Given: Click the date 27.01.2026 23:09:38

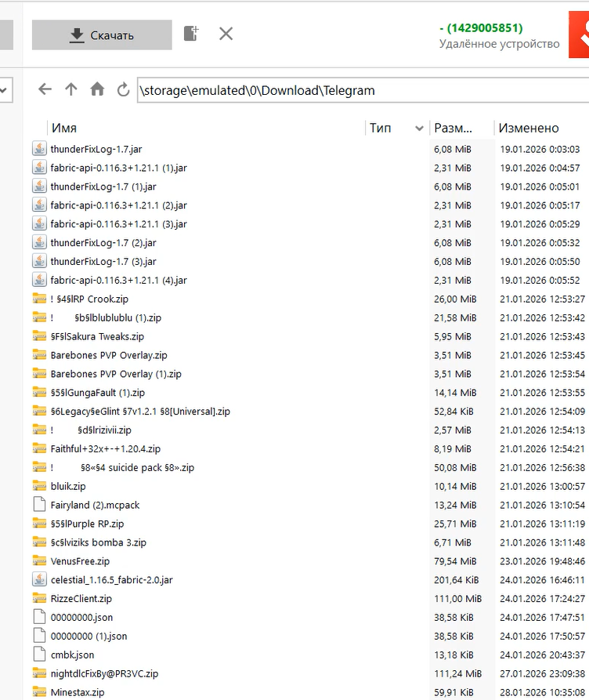Looking at the screenshot, I should click(x=542, y=673).
